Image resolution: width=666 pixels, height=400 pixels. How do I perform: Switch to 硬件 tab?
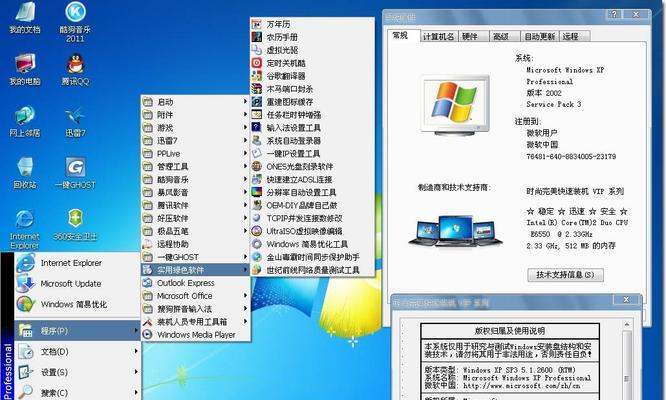pyautogui.click(x=472, y=37)
